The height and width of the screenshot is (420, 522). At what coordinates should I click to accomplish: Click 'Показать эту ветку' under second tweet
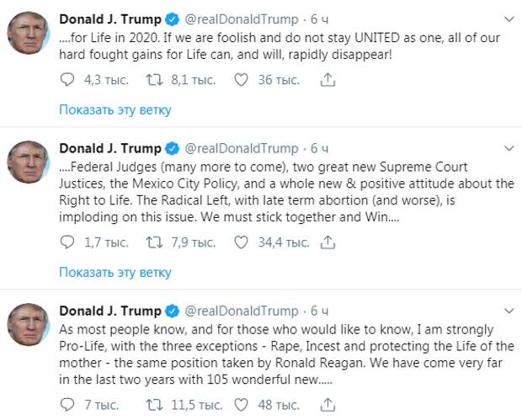pyautogui.click(x=115, y=272)
